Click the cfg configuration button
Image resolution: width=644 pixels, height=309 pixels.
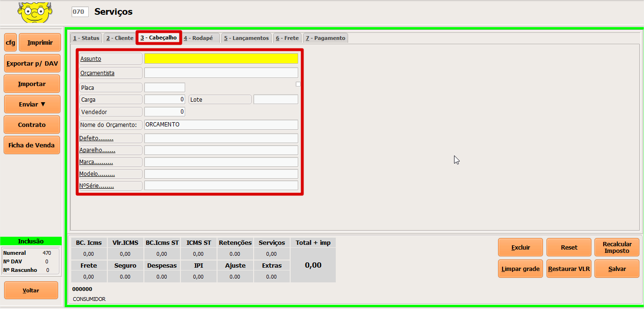10,43
